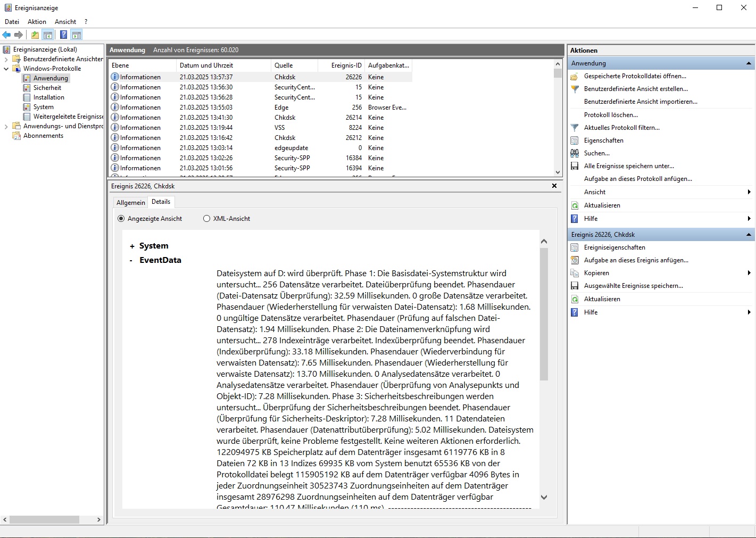This screenshot has height=538, width=756.
Task: Click the Kopieren icon in Aktionen pane
Action: 575,273
